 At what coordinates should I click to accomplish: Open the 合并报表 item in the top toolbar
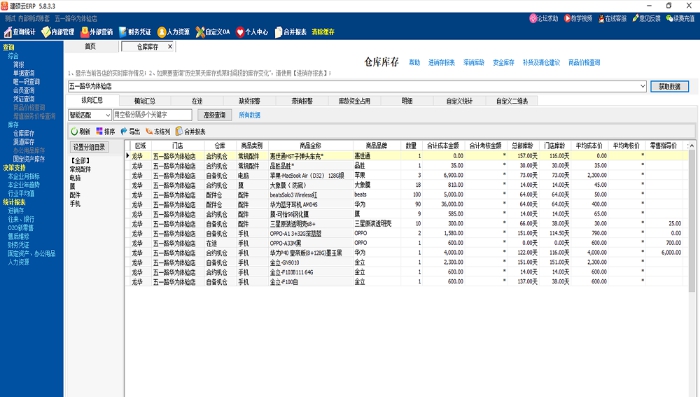(291, 32)
